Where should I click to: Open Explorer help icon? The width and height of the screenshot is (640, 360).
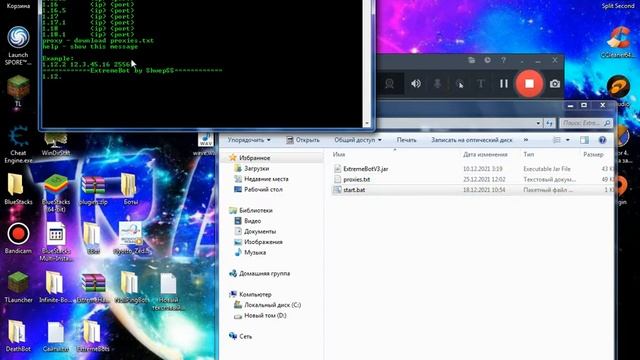602,140
